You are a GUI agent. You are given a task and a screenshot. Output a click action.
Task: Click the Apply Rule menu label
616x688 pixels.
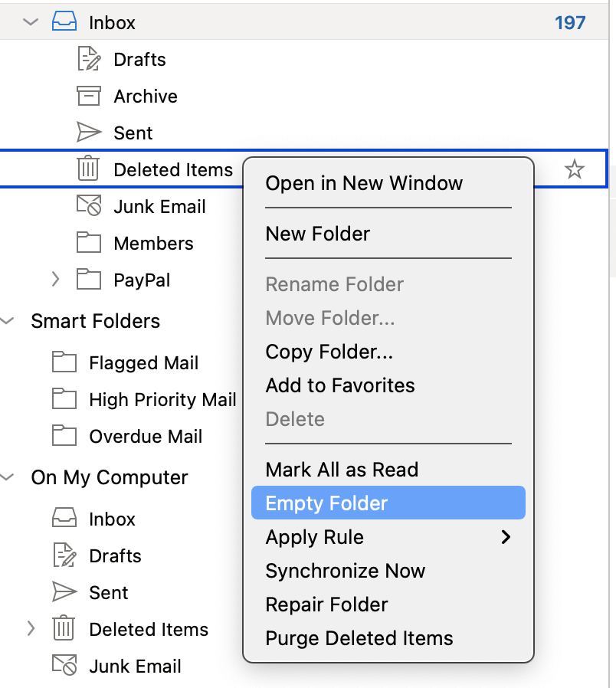click(x=315, y=537)
